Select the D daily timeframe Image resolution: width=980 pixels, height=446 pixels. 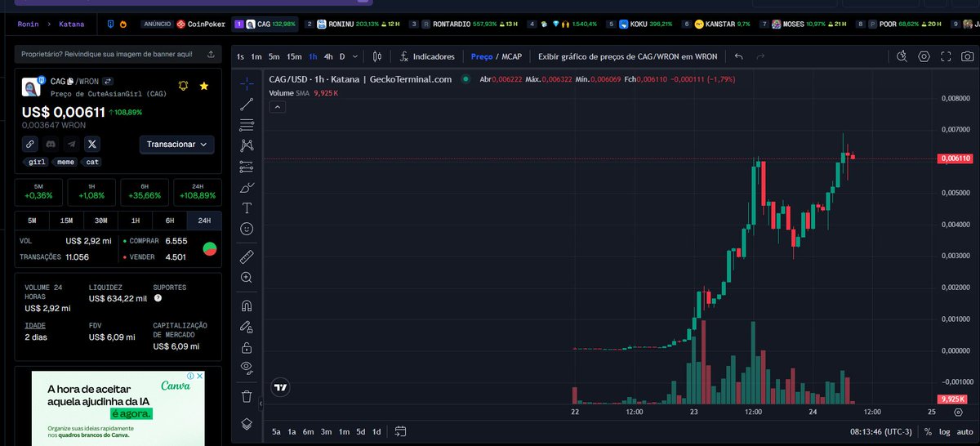coord(343,56)
